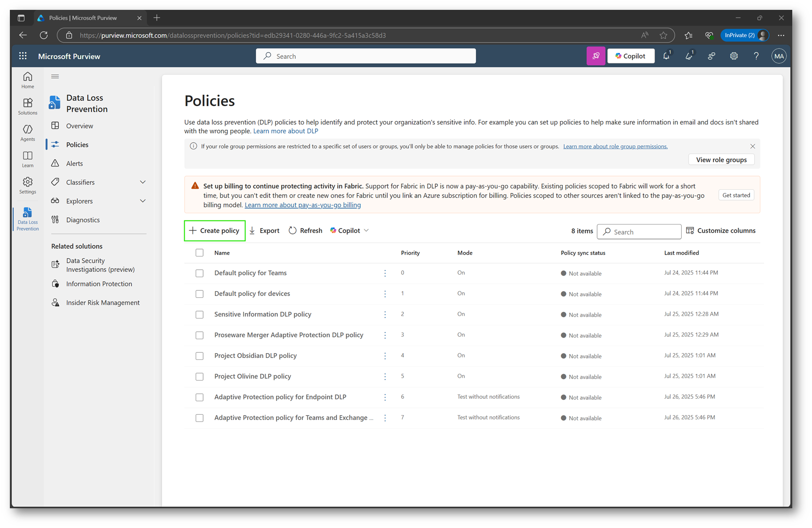Open Data Security Investigations (preview)

click(100, 265)
